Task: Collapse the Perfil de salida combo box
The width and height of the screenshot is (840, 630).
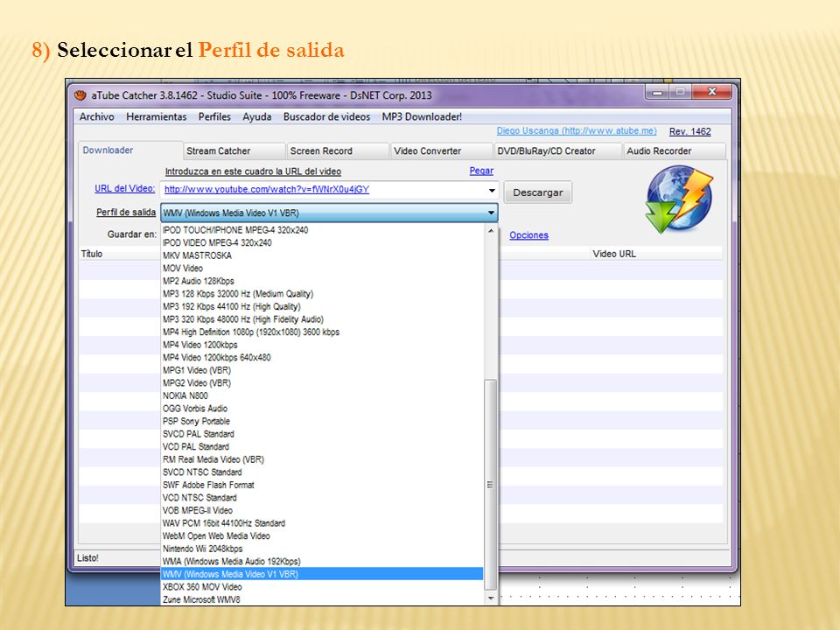Action: click(329, 213)
